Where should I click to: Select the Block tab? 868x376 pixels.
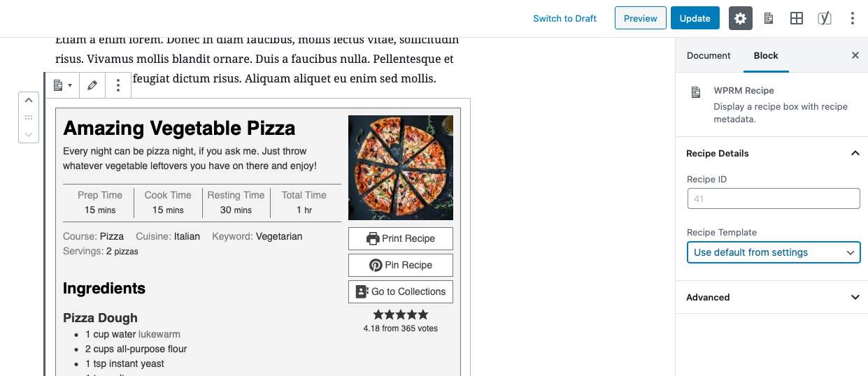click(x=766, y=55)
